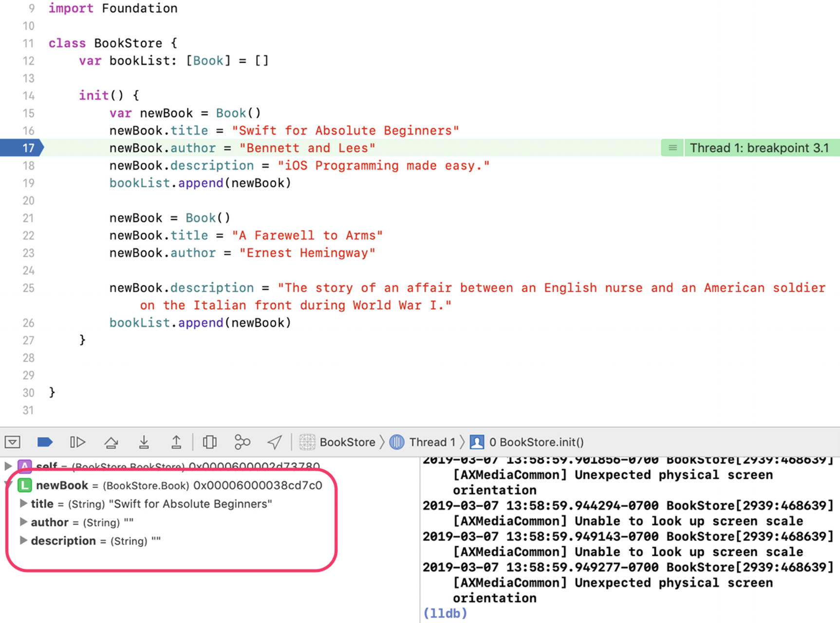This screenshot has width=840, height=623.
Task: Expand the description string variable
Action: pyautogui.click(x=23, y=541)
